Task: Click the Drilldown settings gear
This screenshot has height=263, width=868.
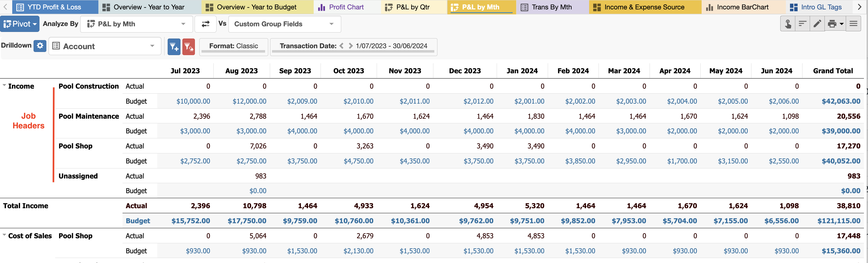Action: click(40, 45)
